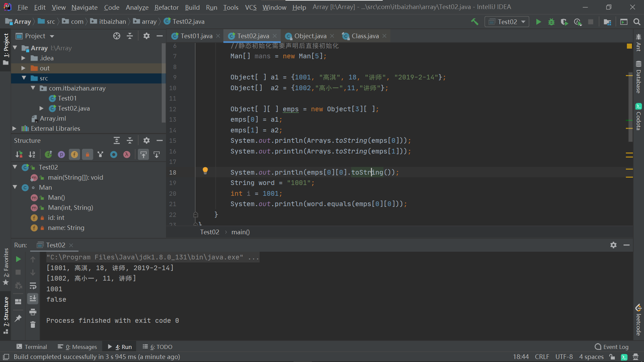Run Test02 with the green play button
This screenshot has height=362, width=644.
pyautogui.click(x=538, y=22)
